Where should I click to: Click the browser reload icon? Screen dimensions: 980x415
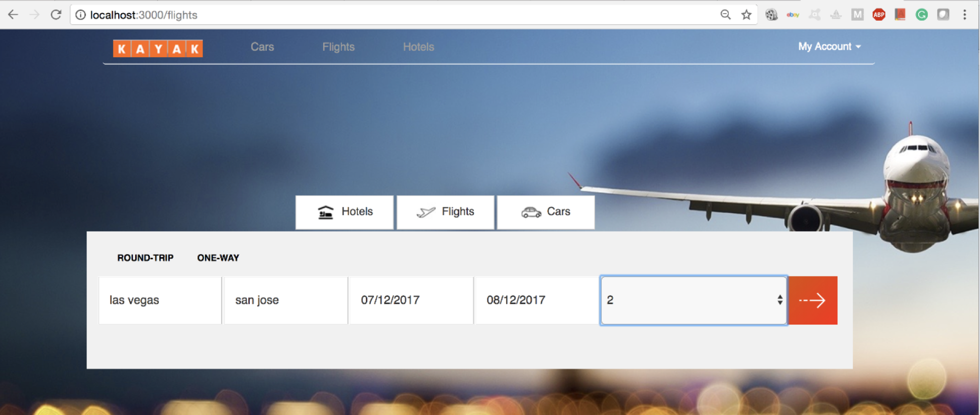click(x=56, y=15)
